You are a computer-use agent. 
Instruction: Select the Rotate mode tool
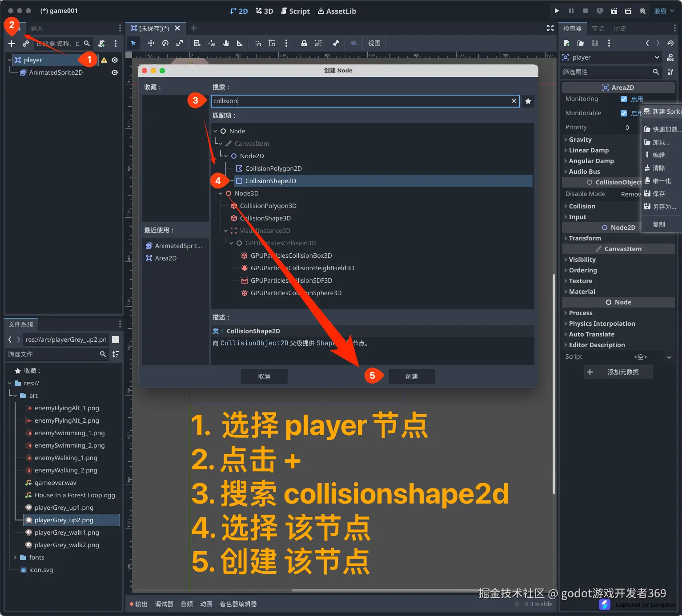(x=165, y=43)
